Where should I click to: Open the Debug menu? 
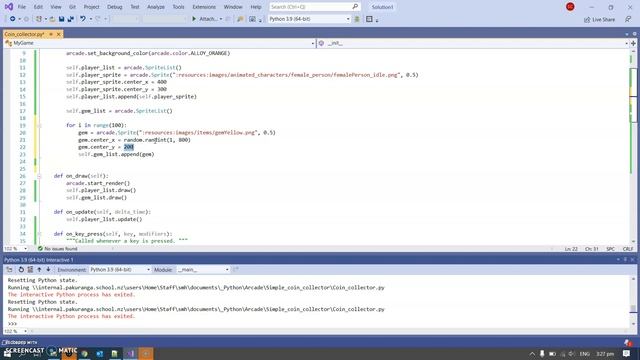tap(115, 7)
